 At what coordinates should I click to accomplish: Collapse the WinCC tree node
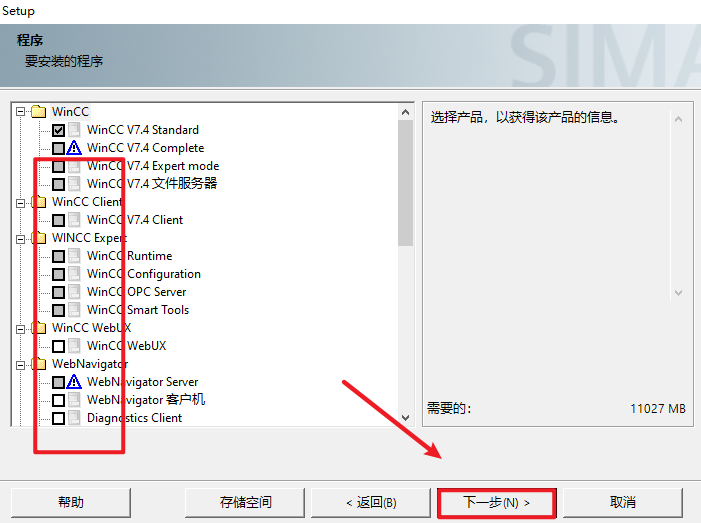pos(21,111)
